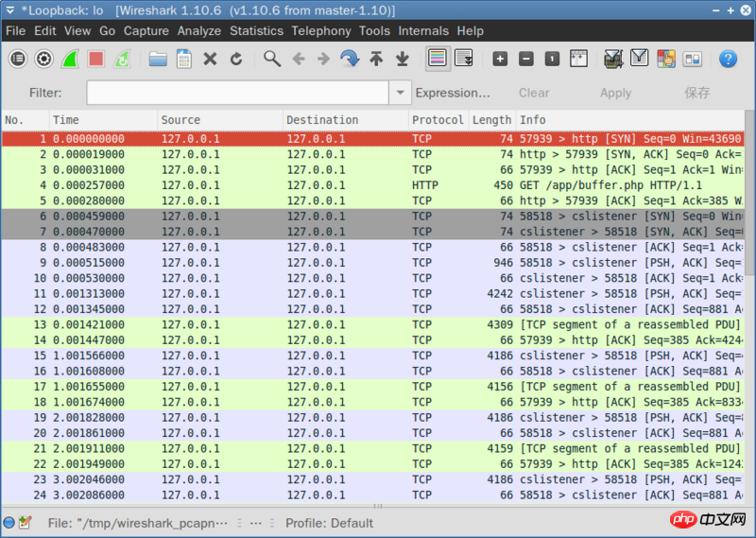The height and width of the screenshot is (538, 756).
Task: Open the Go menu
Action: pos(107,31)
